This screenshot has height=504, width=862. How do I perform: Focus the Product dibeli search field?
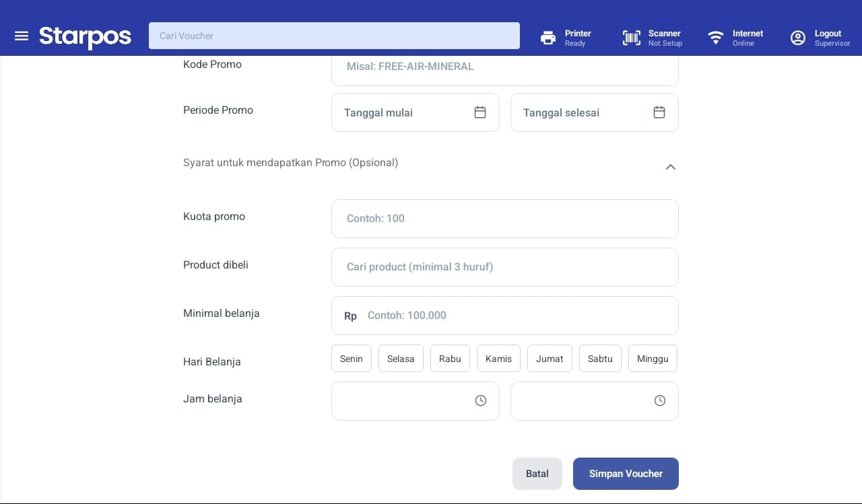point(505,267)
